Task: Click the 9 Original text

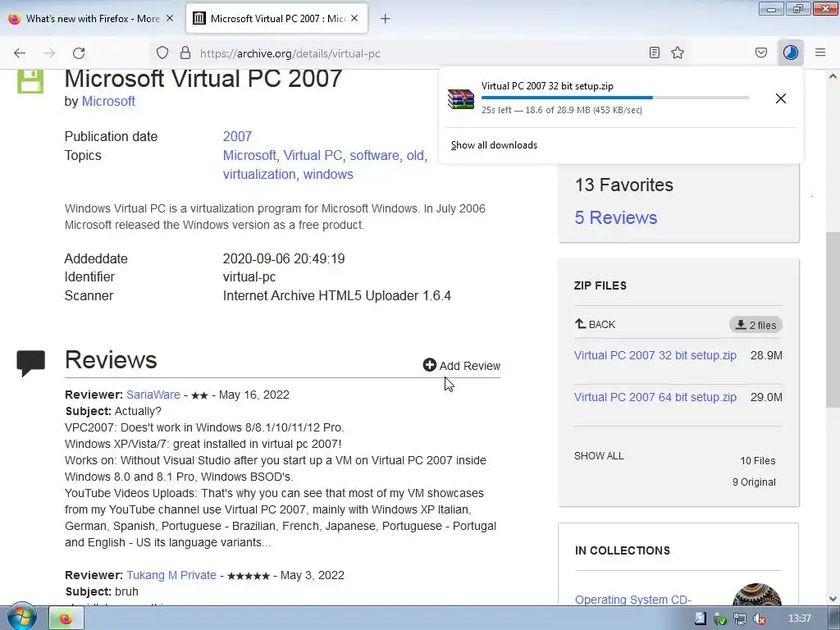Action: 754,482
